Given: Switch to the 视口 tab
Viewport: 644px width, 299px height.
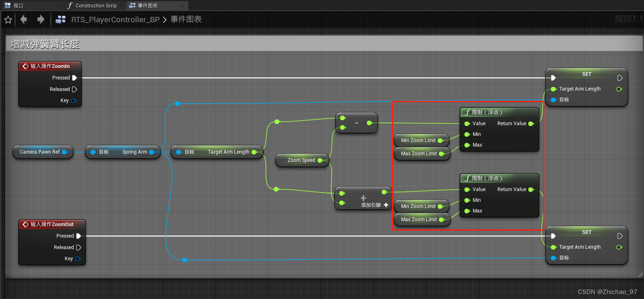Looking at the screenshot, I should (x=19, y=5).
